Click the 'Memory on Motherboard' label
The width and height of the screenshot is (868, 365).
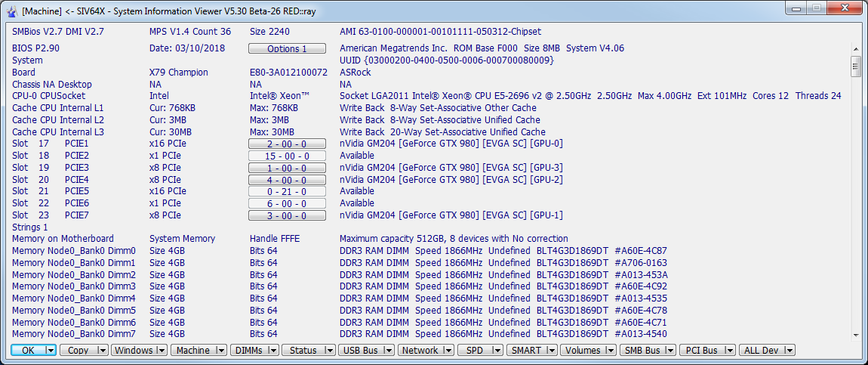(x=63, y=239)
